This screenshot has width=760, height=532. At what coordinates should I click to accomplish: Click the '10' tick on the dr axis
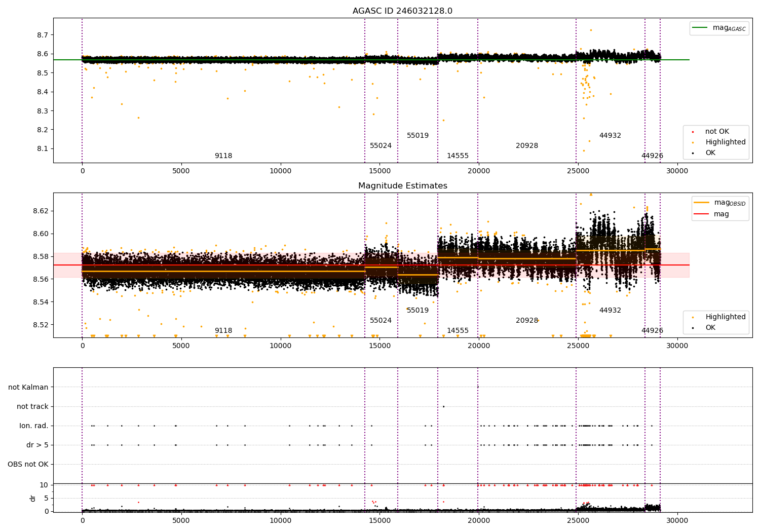[x=44, y=485]
